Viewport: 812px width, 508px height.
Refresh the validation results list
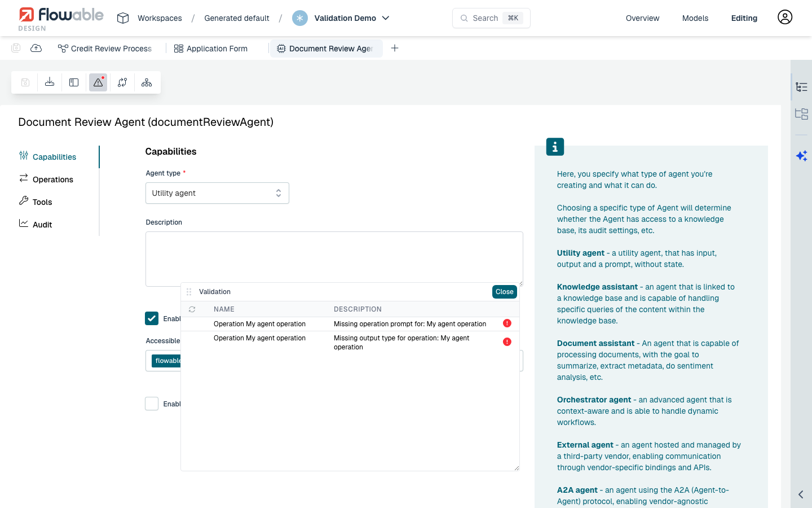pos(192,309)
